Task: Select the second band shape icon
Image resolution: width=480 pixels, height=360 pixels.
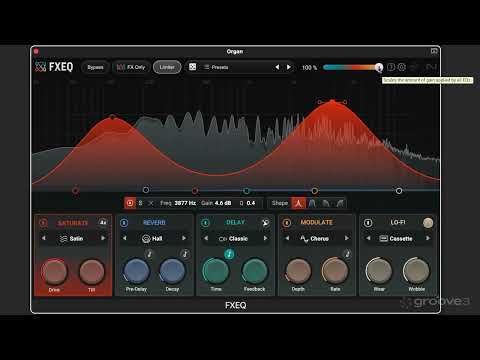Action: pyautogui.click(x=312, y=203)
